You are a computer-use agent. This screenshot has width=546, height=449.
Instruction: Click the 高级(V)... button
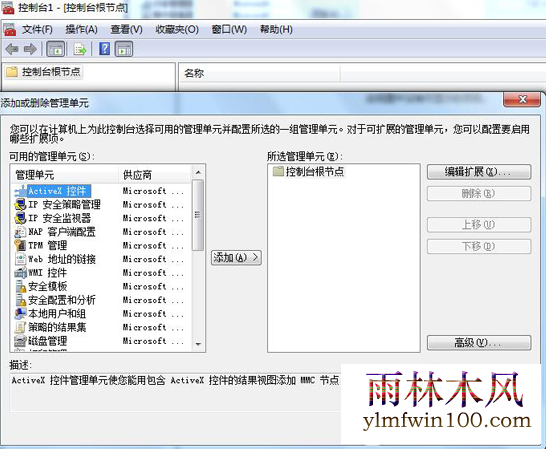click(479, 343)
